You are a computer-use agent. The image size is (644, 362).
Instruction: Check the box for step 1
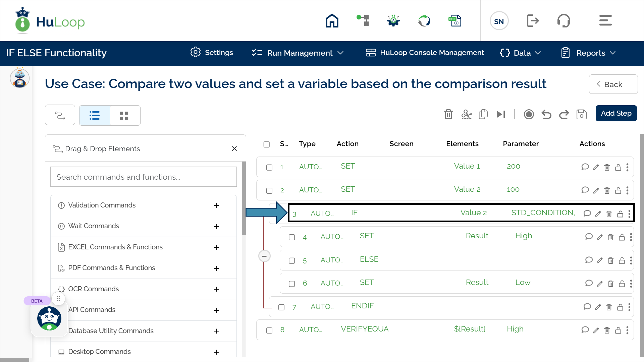click(269, 167)
